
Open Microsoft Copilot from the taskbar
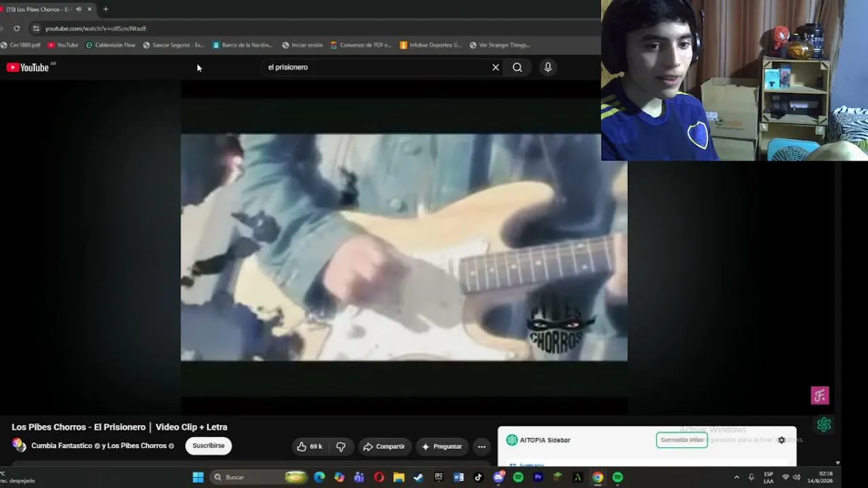coord(339,477)
